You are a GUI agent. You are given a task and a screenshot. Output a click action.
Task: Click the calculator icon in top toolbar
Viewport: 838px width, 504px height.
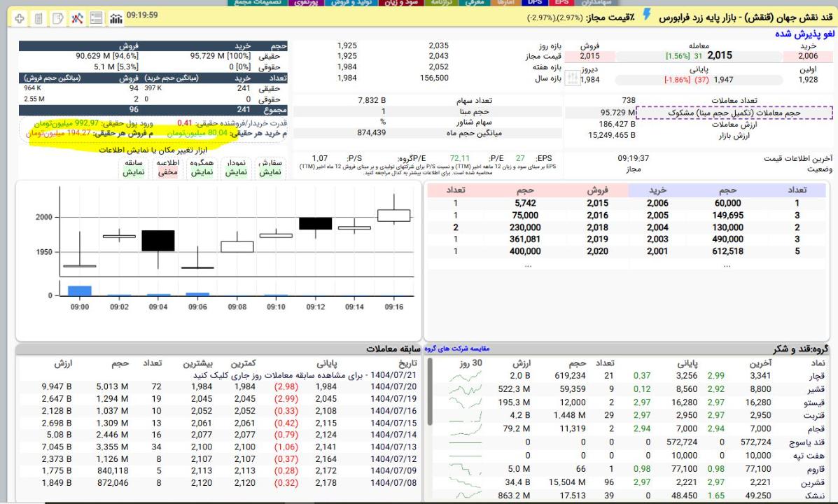coord(39,16)
